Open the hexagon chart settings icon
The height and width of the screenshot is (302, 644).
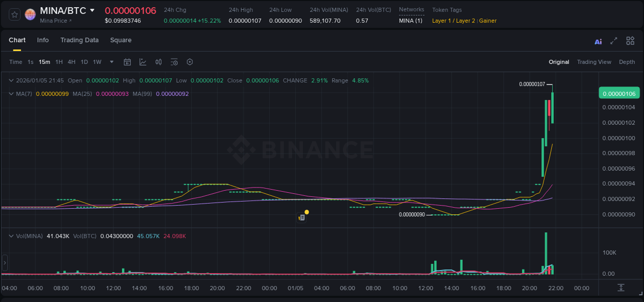coord(190,62)
